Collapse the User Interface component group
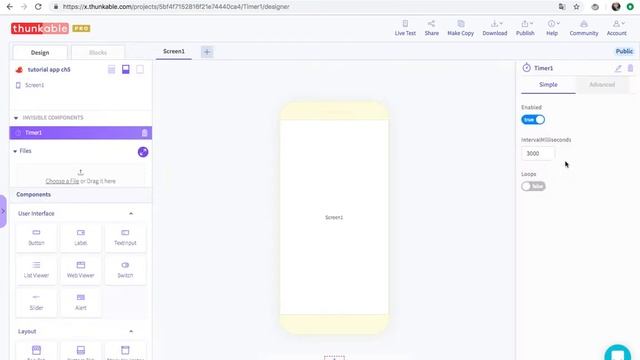Viewport: 640px width, 360px height. (x=131, y=213)
